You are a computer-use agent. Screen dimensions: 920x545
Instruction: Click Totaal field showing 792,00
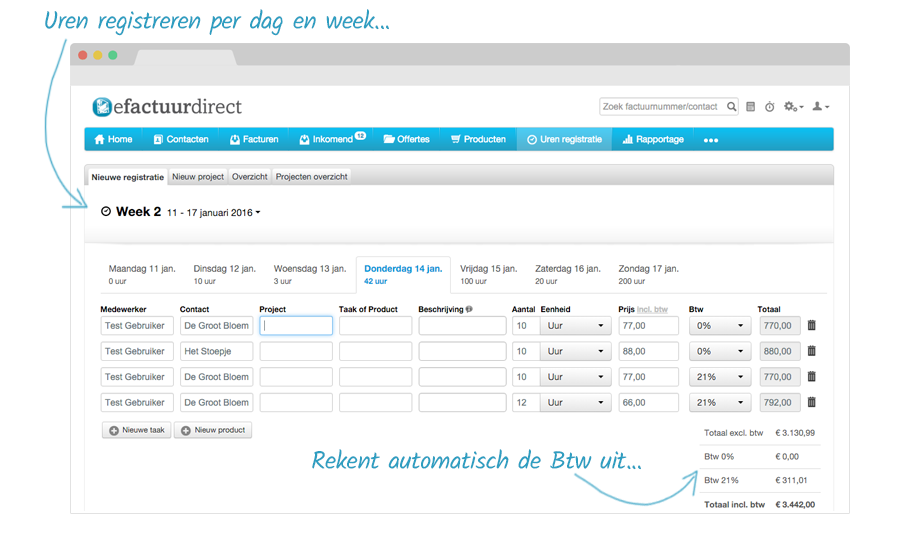(x=779, y=403)
